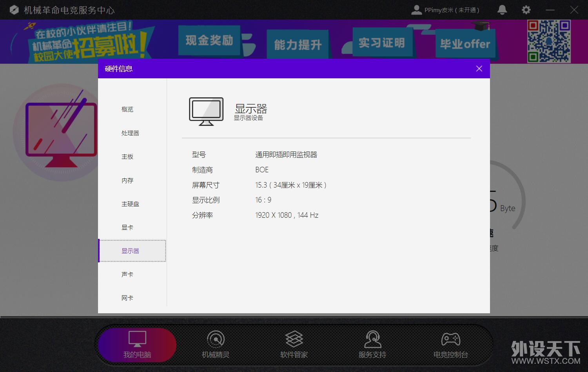Click the 我的电脑 label text
Screen dimensions: 588x372
point(137,355)
